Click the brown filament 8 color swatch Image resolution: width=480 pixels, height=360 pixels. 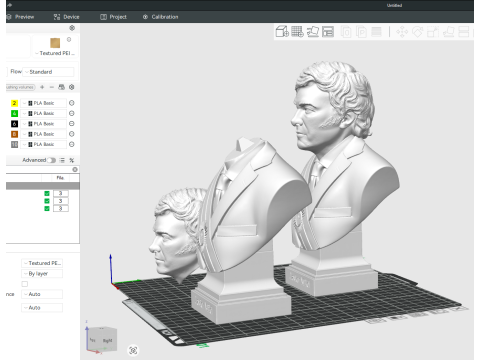coord(14,134)
